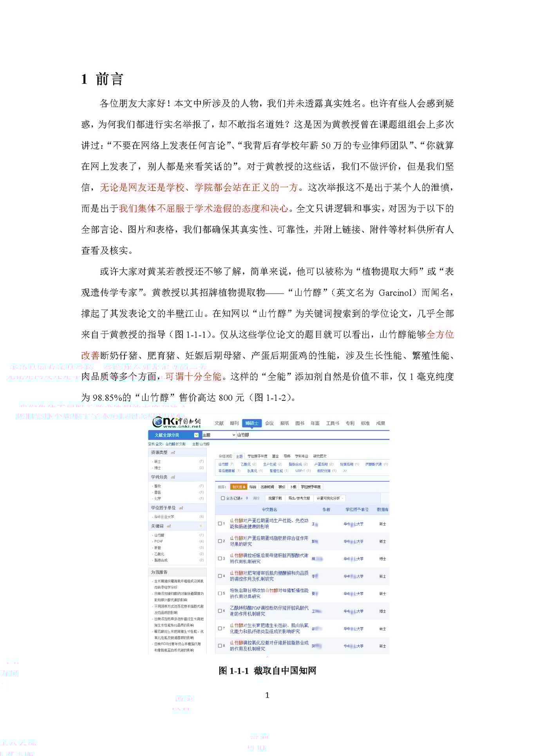The width and height of the screenshot is (535, 756).
Task: Click chart icon beside 资源类型 heading
Action: pos(173,453)
